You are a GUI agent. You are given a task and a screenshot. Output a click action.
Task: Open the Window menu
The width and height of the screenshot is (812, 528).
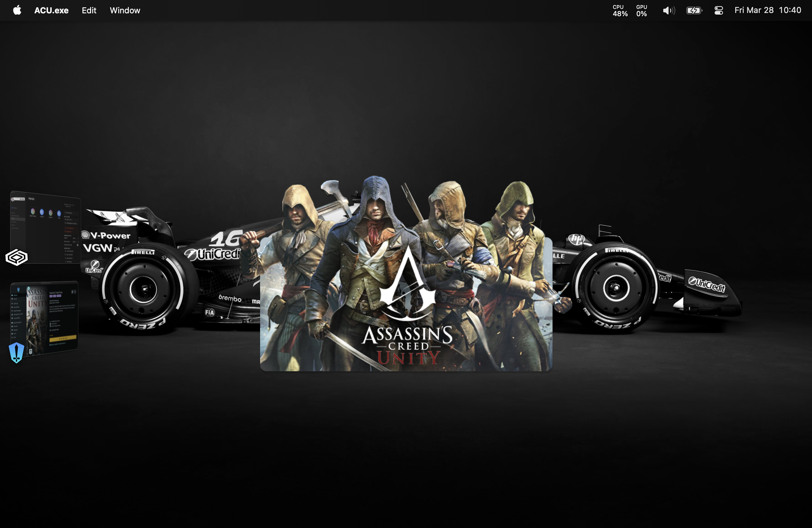click(x=125, y=10)
